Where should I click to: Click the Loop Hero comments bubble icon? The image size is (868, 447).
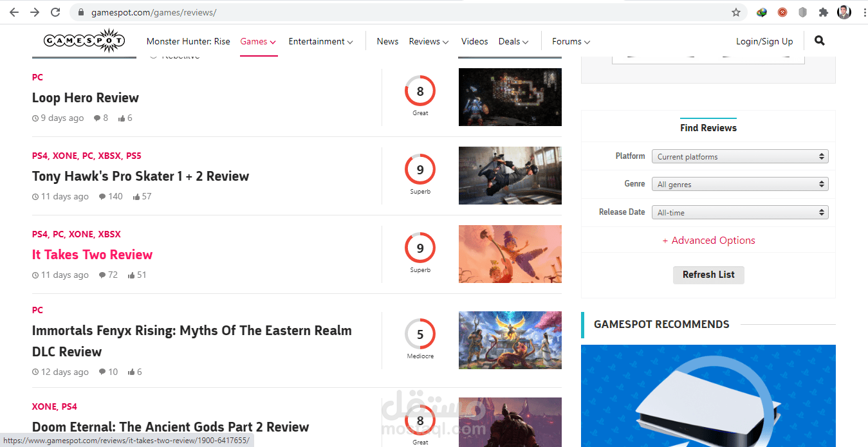(97, 118)
